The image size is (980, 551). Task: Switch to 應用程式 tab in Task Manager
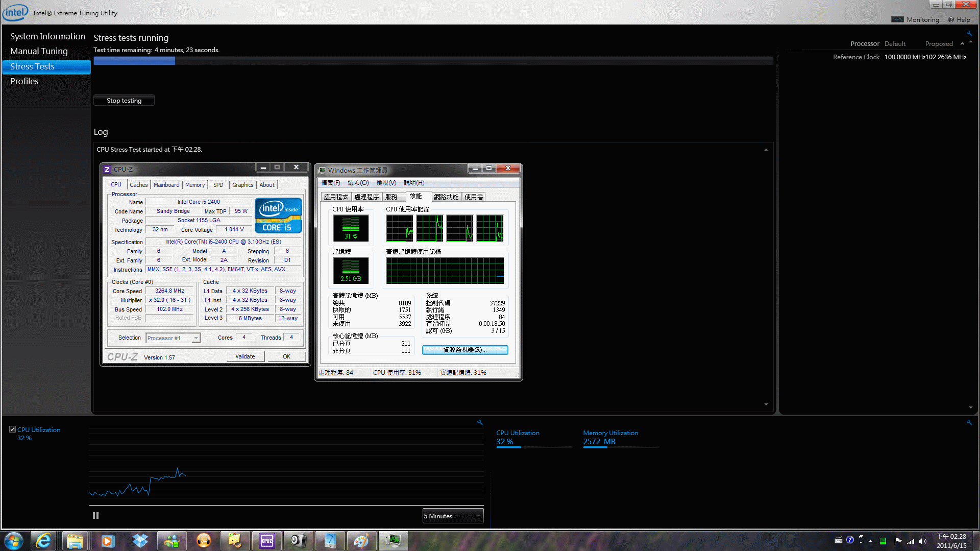tap(336, 197)
